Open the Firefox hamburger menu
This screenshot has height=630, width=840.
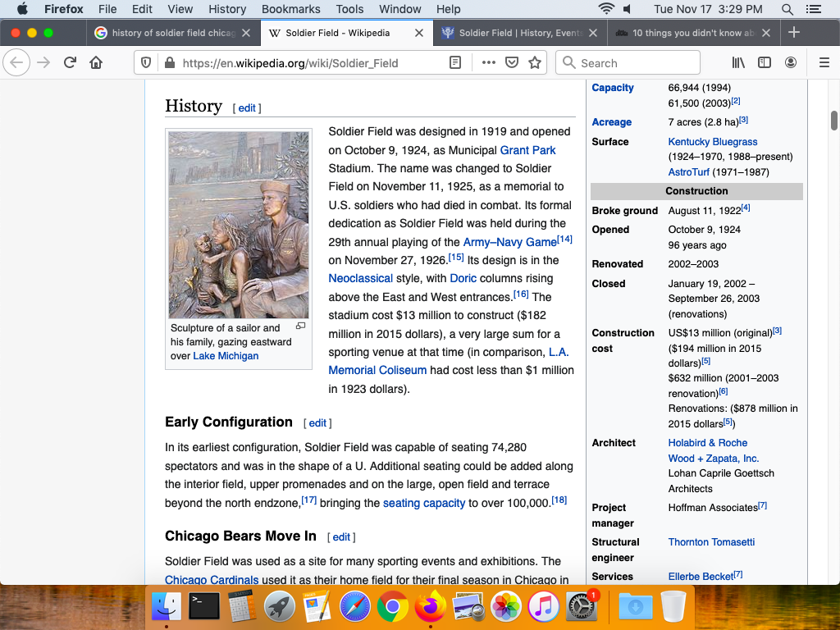(824, 63)
